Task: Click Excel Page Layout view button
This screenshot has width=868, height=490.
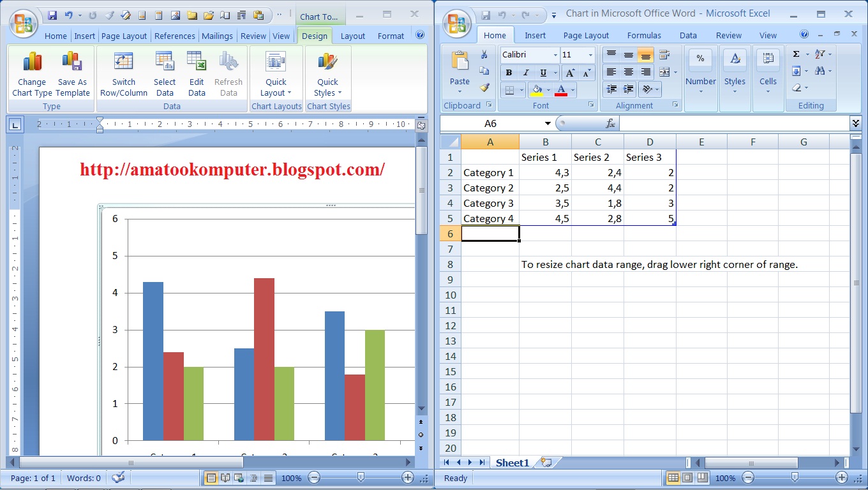Action: point(687,477)
